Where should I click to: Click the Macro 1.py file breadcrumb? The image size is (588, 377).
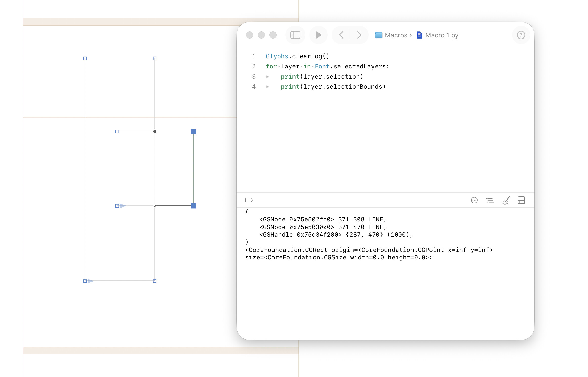click(x=437, y=35)
